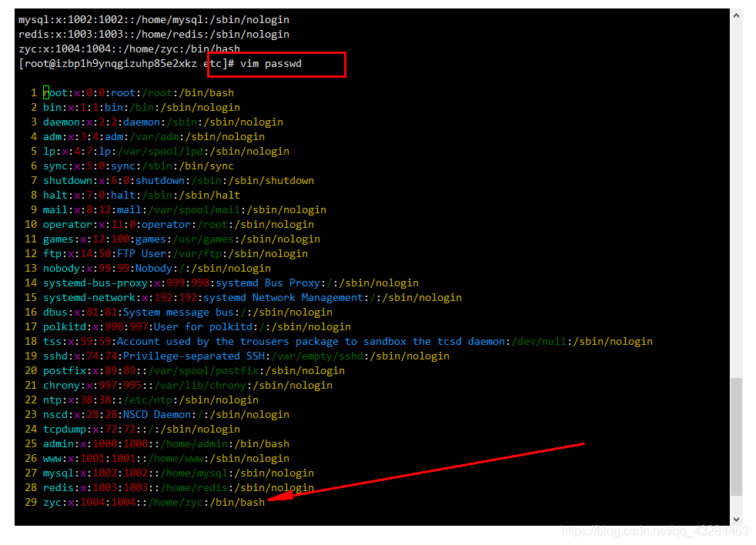Click the scrollbar down arrow
The width and height of the screenshot is (756, 545).
(736, 520)
